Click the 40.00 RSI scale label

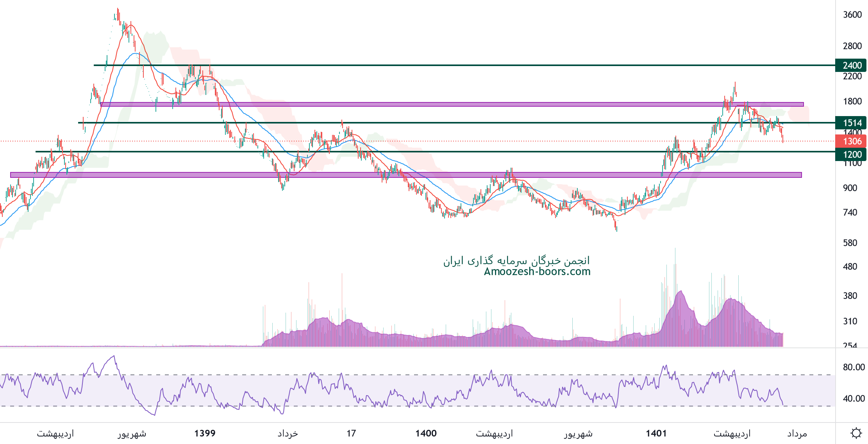854,398
